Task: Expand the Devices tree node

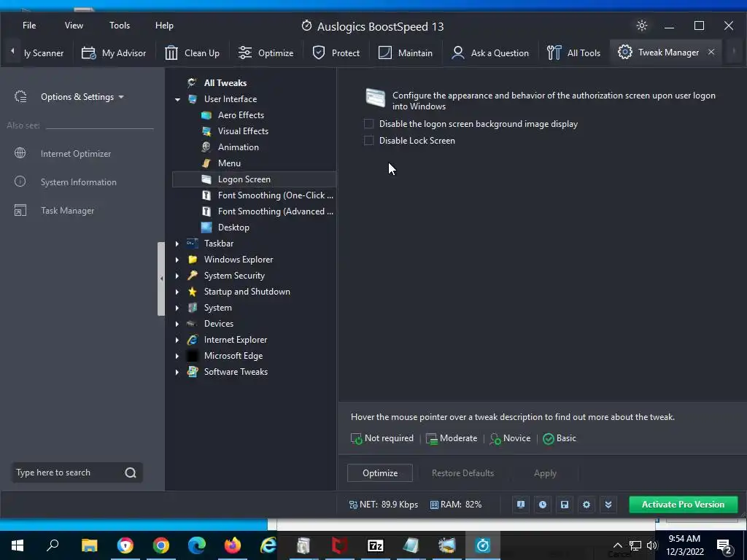Action: pyautogui.click(x=177, y=324)
